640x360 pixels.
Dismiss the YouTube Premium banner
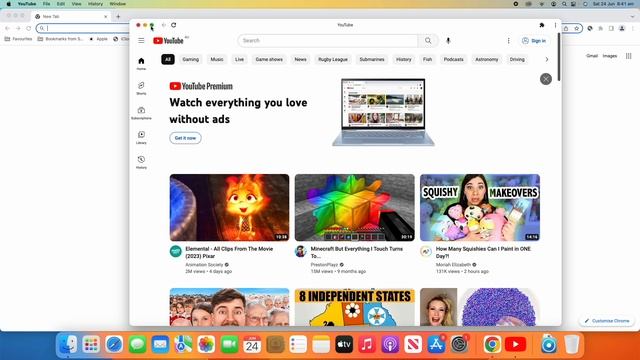(x=546, y=79)
